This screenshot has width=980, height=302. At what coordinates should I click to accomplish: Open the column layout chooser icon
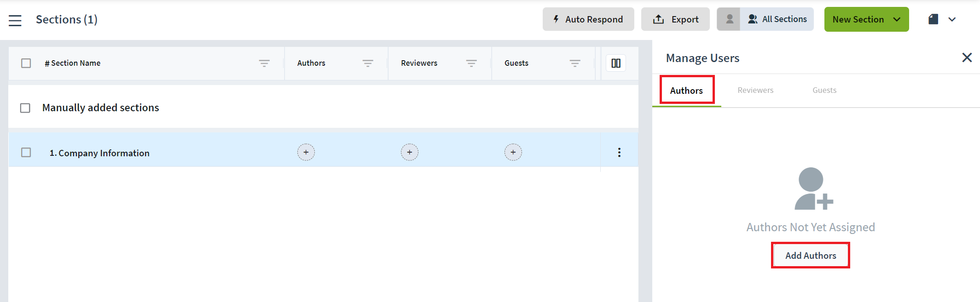click(616, 63)
